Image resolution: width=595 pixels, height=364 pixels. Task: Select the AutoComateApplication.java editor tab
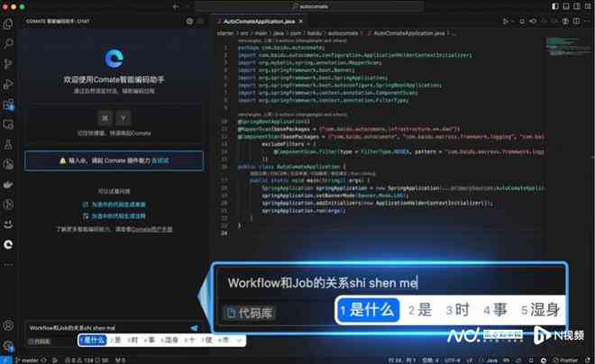(260, 22)
